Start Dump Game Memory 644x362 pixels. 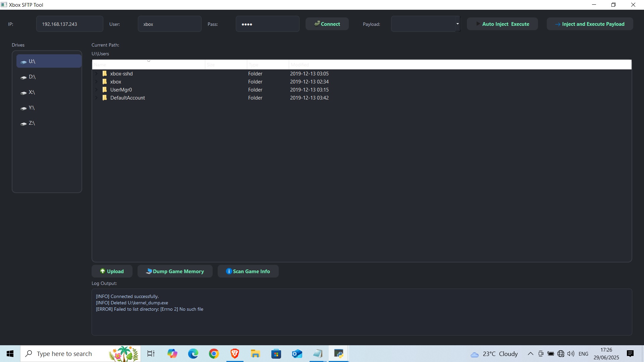click(x=175, y=271)
